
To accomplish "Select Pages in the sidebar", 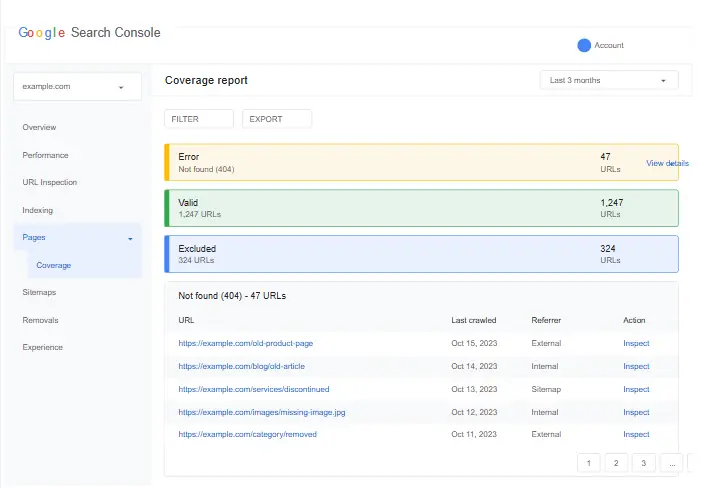I will (x=77, y=237).
